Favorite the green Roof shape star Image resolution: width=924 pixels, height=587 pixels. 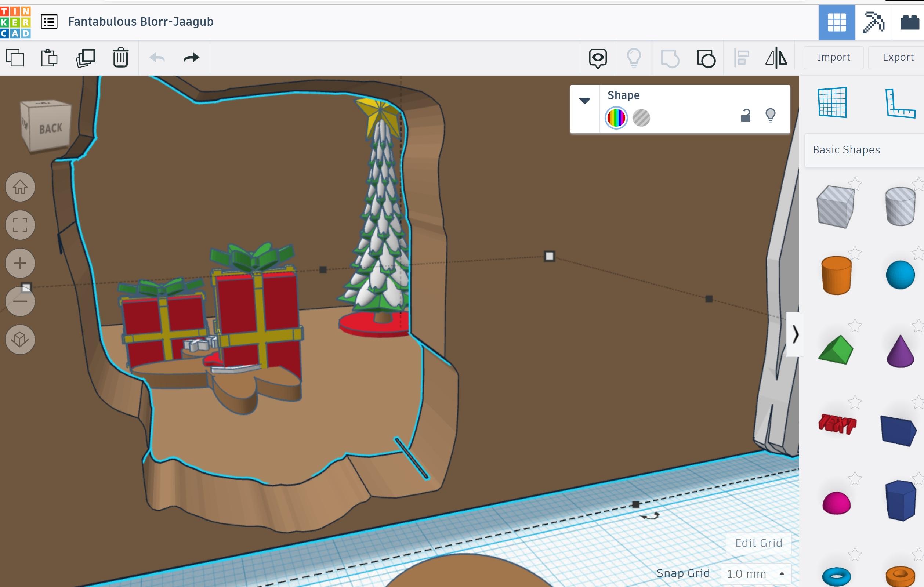coord(855,326)
